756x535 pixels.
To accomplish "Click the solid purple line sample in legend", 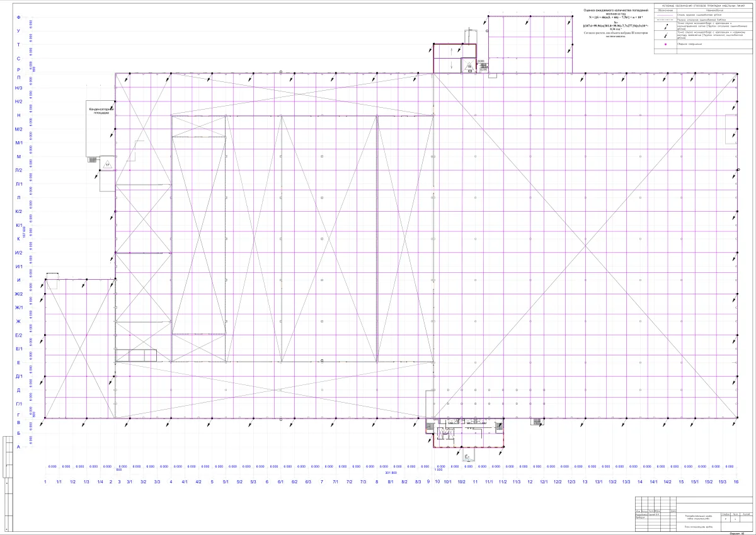I will point(665,14).
